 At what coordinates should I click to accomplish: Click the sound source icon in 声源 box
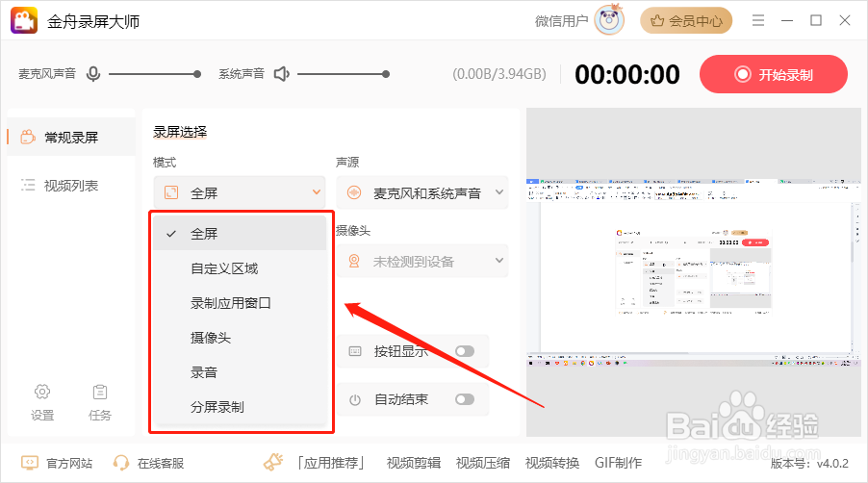coord(354,192)
